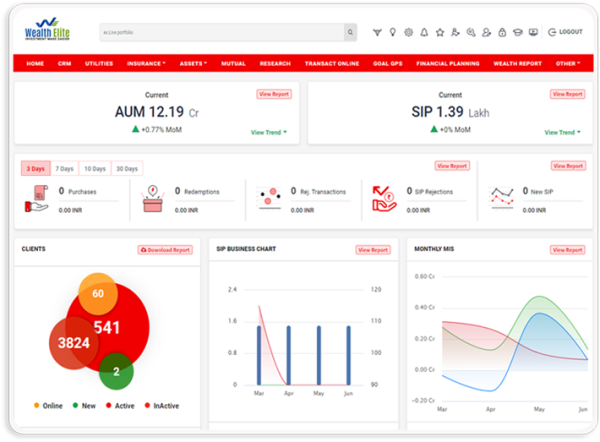Click Download Report in Clients panel
The image size is (600, 442).
click(165, 249)
